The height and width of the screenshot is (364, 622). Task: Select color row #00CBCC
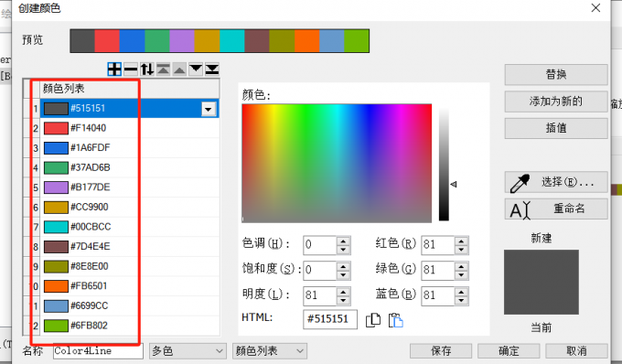tap(129, 227)
